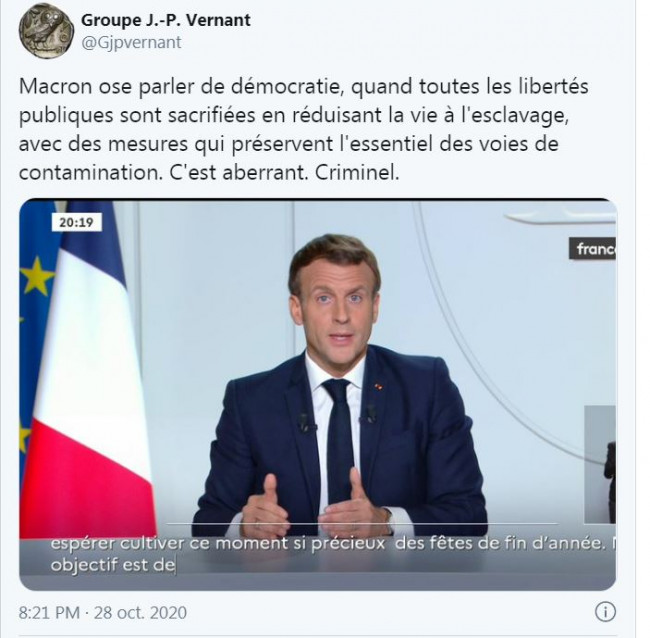Select the sign-language interpreter inset
650x638 pixels.
click(x=600, y=464)
